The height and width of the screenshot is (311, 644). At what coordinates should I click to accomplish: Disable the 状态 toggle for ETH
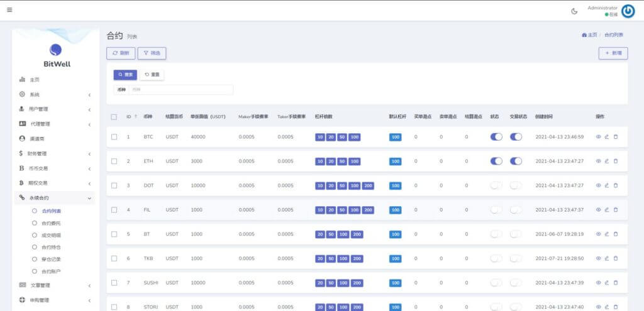coord(496,161)
